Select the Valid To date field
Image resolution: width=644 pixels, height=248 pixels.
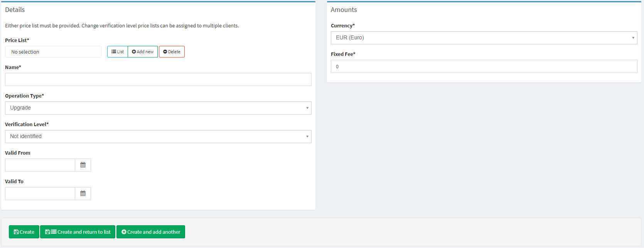(x=40, y=194)
